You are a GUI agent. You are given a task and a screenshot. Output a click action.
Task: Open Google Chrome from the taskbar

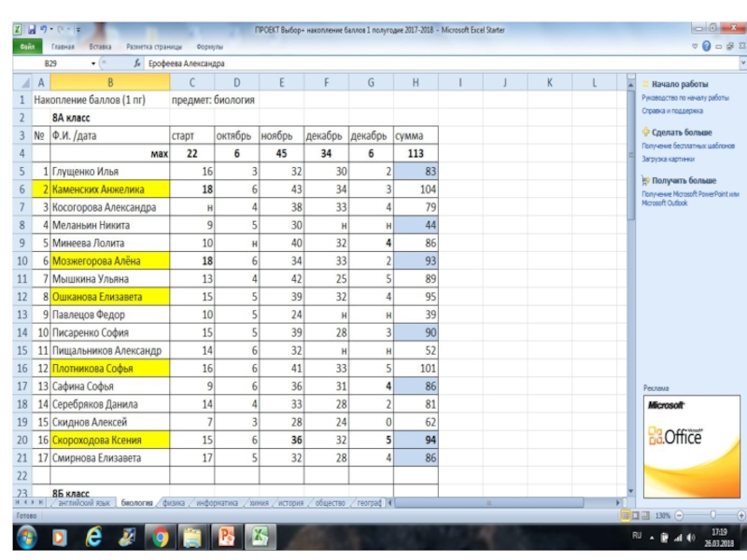coord(161,537)
